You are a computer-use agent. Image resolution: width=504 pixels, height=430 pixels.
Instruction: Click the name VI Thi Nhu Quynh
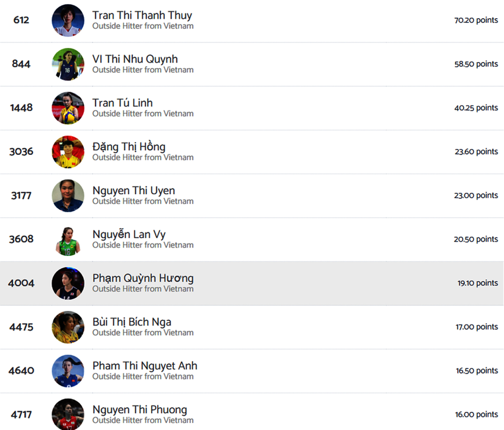[x=135, y=59]
